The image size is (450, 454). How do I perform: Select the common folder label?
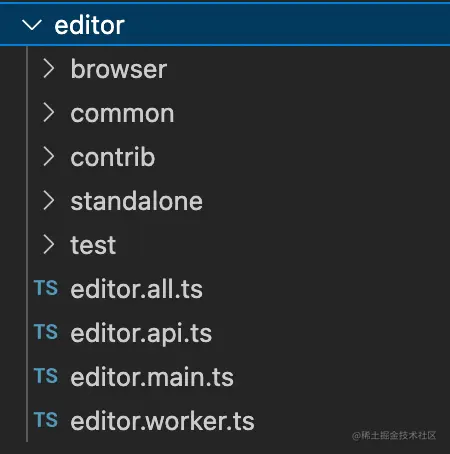(122, 114)
